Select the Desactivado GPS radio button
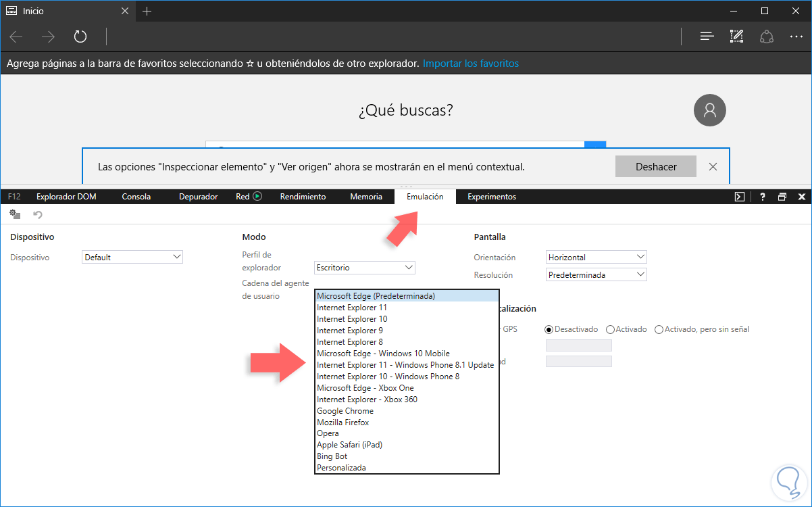Image resolution: width=812 pixels, height=507 pixels. point(549,329)
